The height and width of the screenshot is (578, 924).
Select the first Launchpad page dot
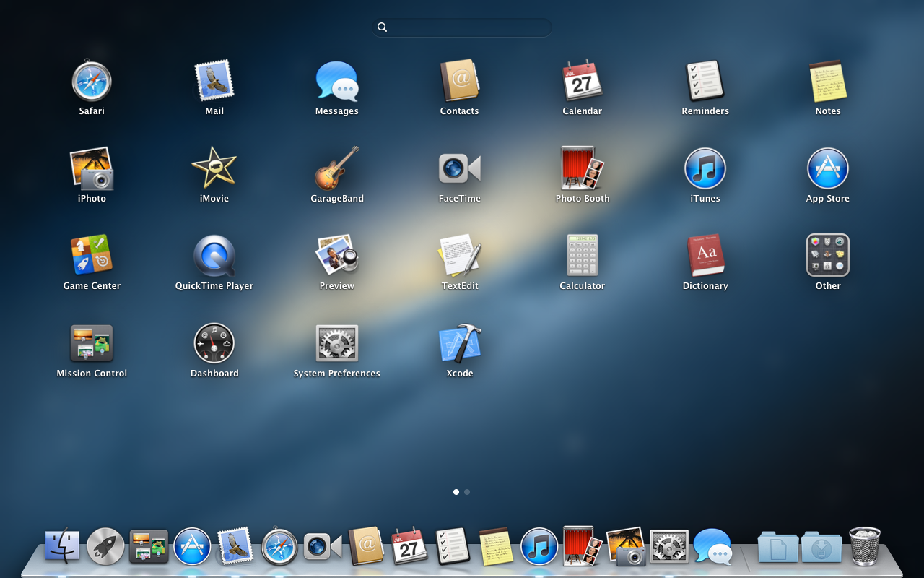tap(456, 492)
